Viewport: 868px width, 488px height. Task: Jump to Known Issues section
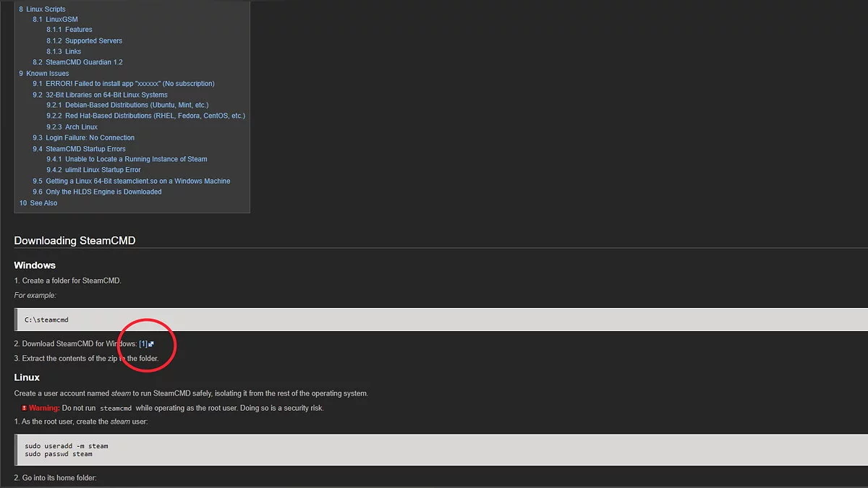coord(47,74)
